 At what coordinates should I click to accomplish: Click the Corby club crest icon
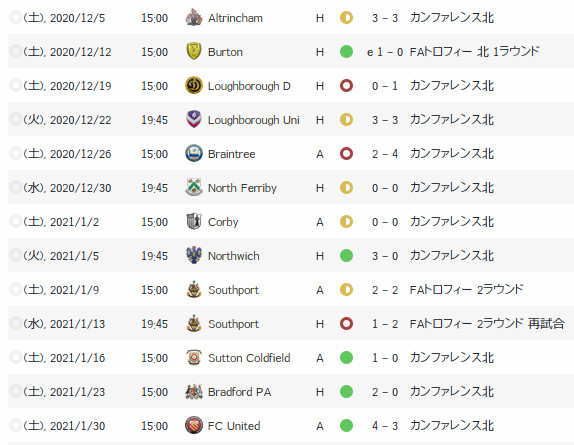194,222
